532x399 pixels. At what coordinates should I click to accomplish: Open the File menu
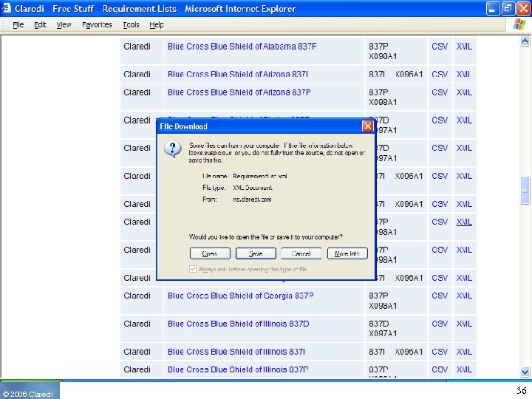click(x=18, y=25)
